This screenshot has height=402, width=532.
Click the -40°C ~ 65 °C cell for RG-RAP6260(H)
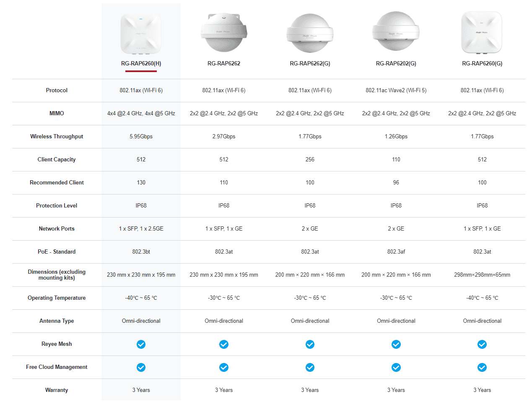(x=141, y=298)
